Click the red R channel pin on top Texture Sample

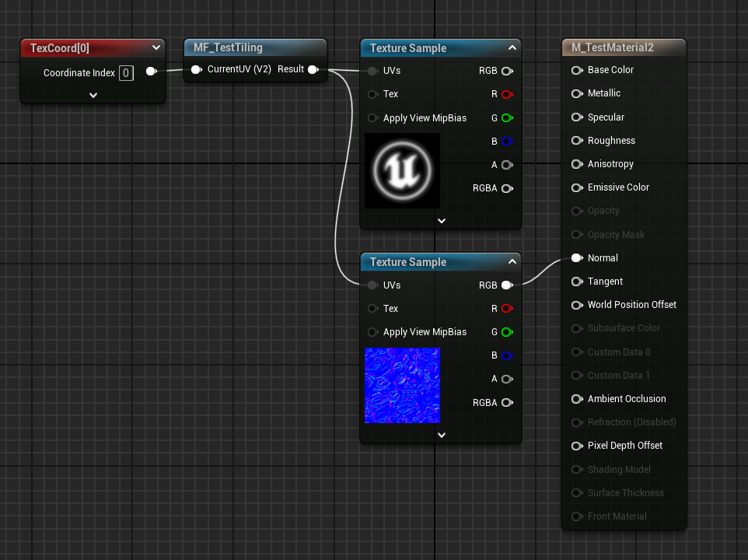pyautogui.click(x=507, y=94)
